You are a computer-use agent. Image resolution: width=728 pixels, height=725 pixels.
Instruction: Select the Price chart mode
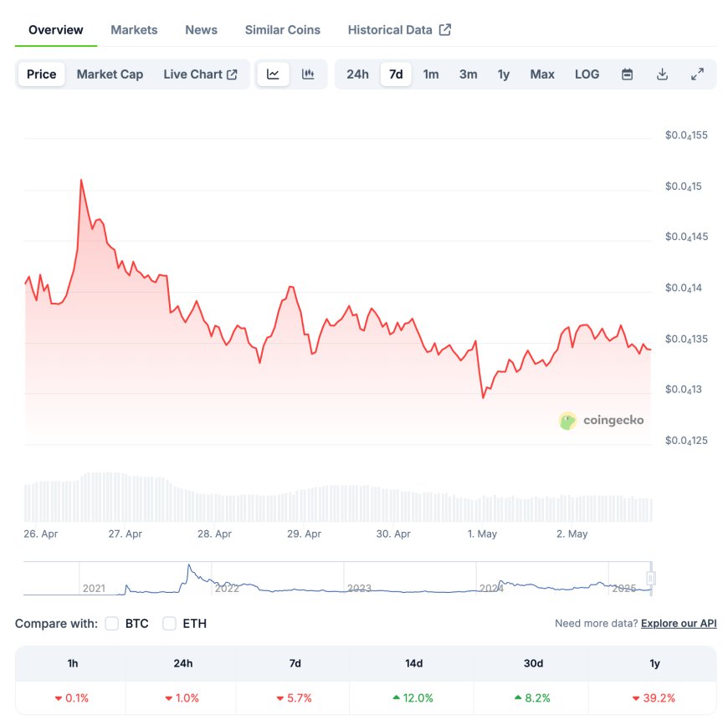(x=41, y=74)
